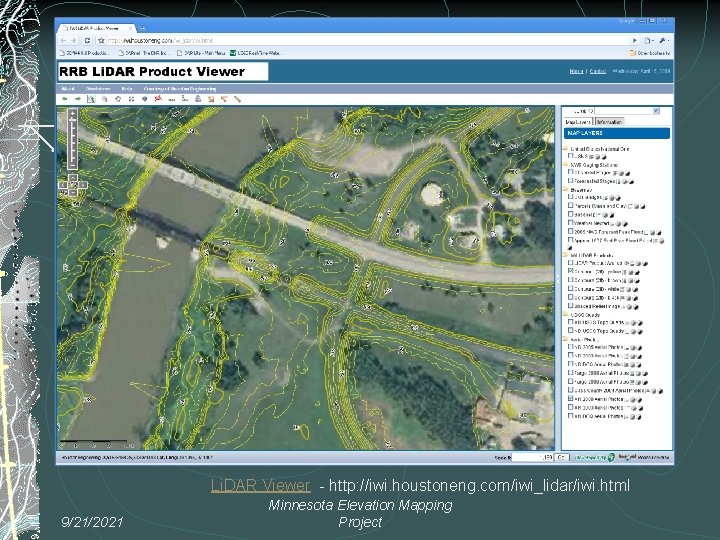
Task: Click the Home link in header
Action: click(x=576, y=71)
